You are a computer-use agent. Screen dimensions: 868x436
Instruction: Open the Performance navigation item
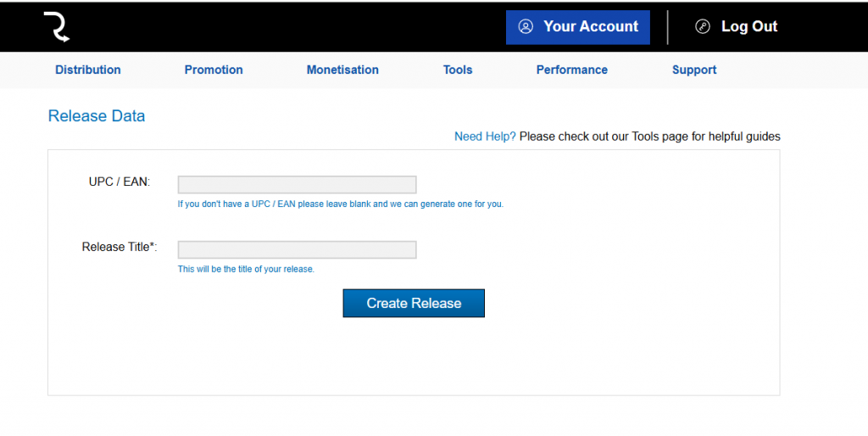click(571, 70)
